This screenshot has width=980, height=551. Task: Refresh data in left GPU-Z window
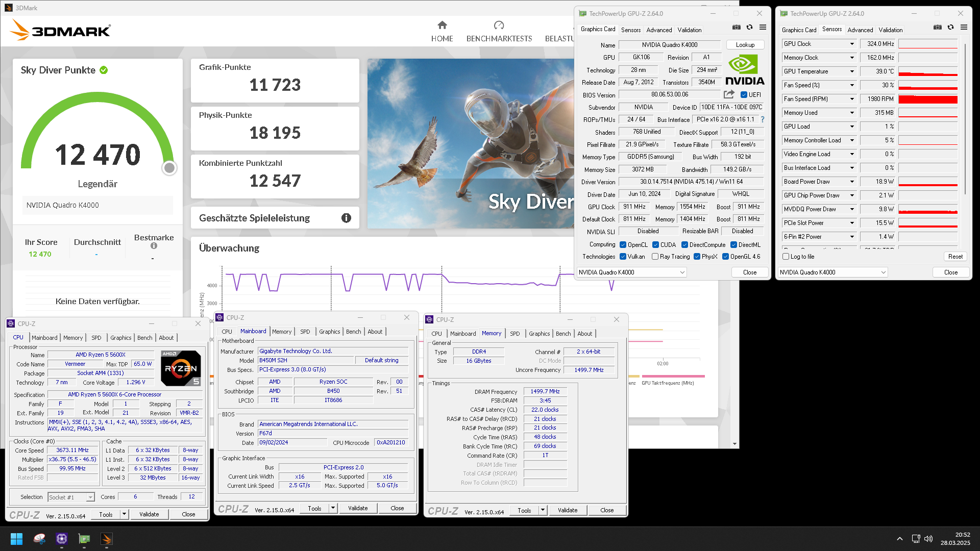point(749,28)
